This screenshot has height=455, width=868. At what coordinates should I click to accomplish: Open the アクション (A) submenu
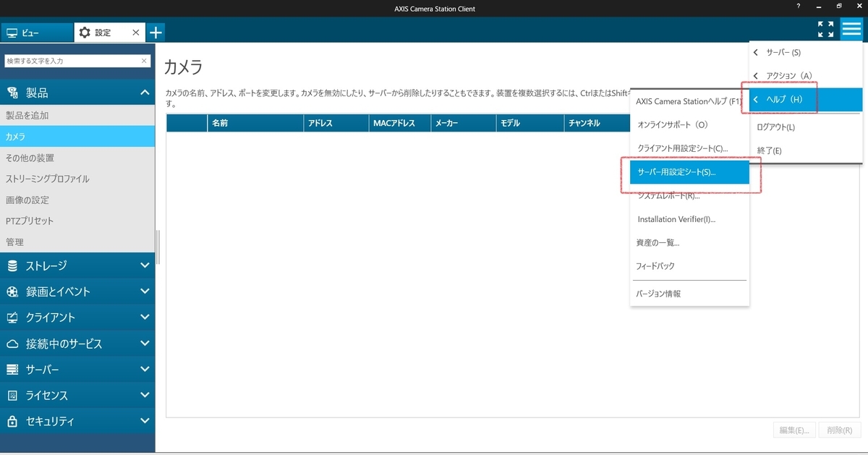[x=806, y=76]
